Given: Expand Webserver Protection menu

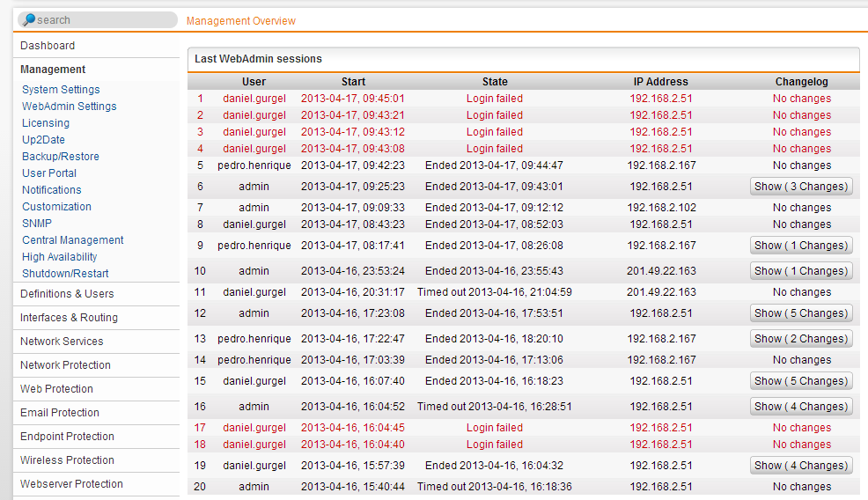Looking at the screenshot, I should pos(71,484).
